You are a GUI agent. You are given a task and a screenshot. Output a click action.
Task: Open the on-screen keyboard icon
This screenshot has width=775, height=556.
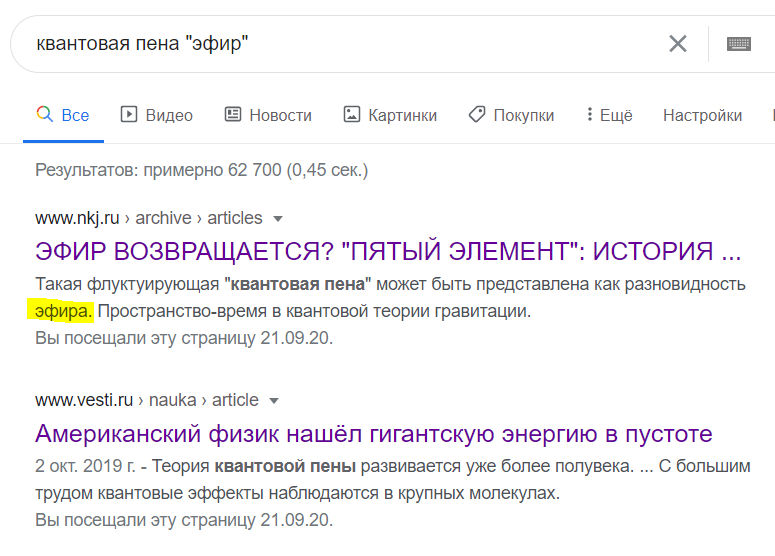(x=739, y=44)
